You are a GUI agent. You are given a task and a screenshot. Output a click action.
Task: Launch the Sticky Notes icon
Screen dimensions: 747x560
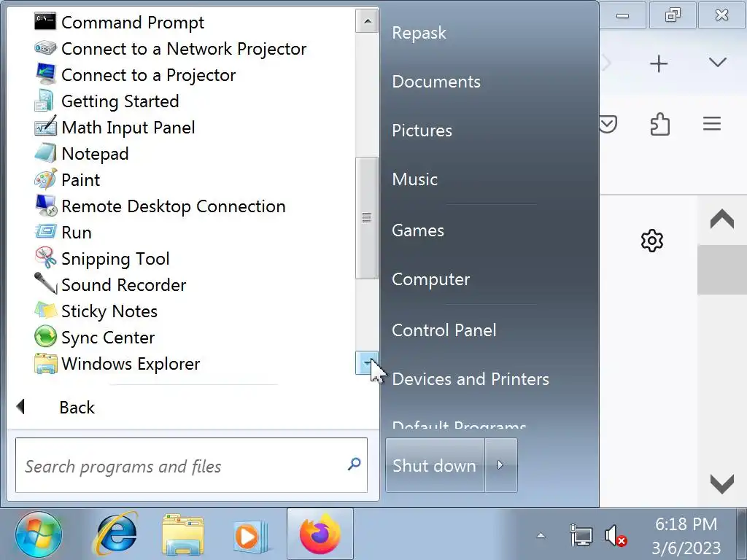[45, 311]
